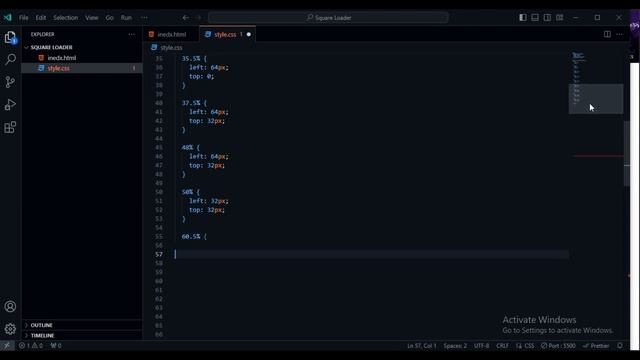Expand the OUTLINE section
Image resolution: width=640 pixels, height=360 pixels.
(82, 325)
